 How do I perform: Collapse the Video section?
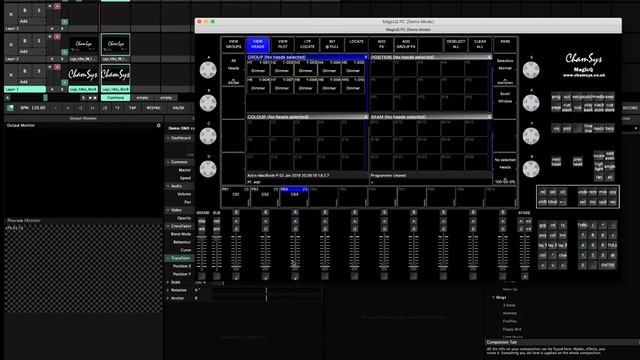coord(168,210)
